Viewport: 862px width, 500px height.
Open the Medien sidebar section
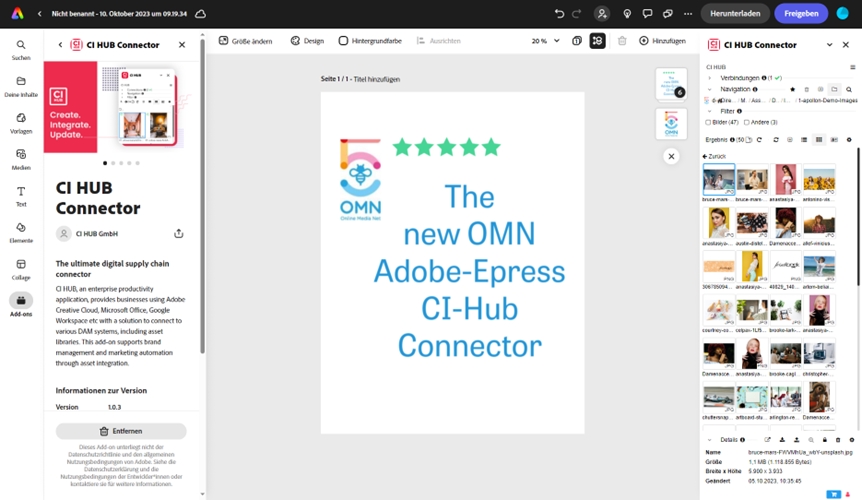(21, 159)
